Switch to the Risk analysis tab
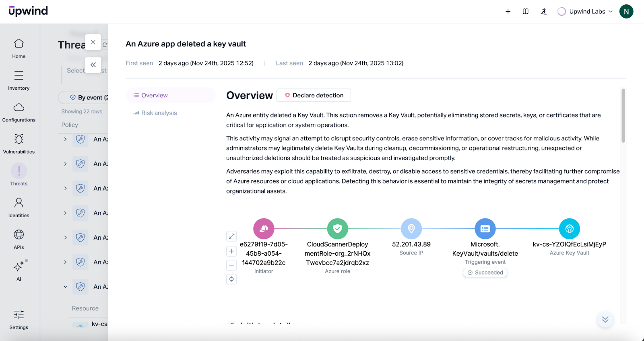This screenshot has width=644, height=341. pyautogui.click(x=159, y=113)
